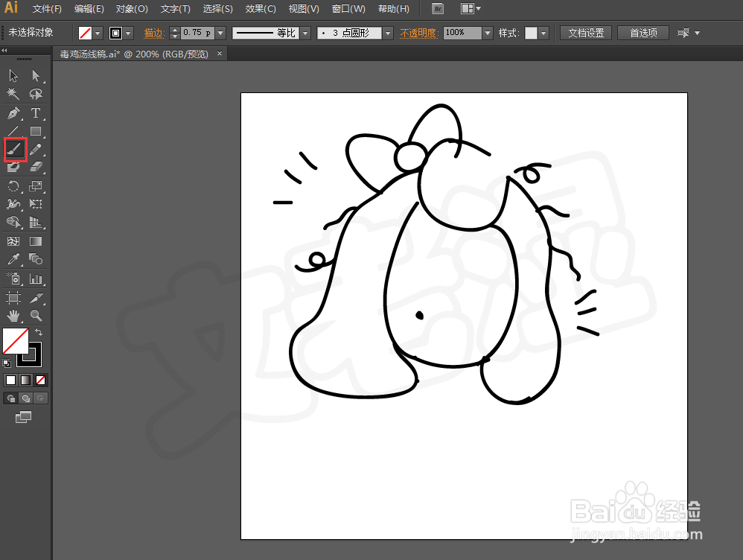Enable Draw Normal mode
743x560 pixels.
click(10, 398)
